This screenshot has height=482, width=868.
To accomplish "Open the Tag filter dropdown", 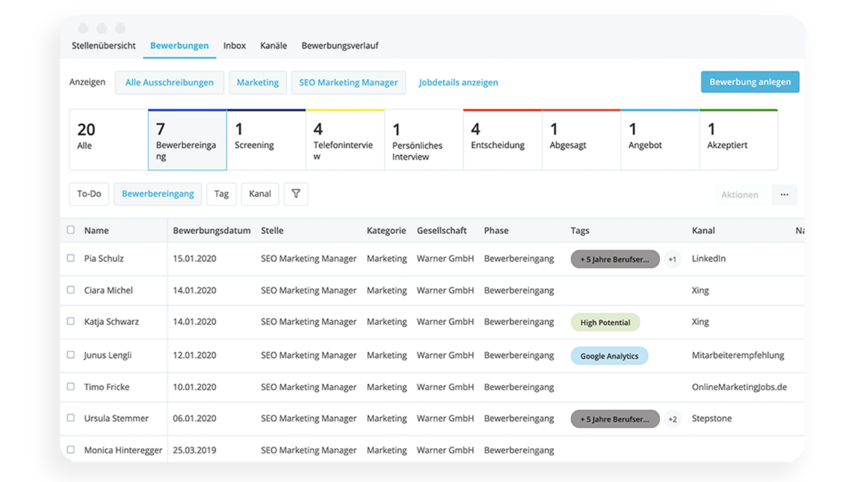I will [221, 194].
